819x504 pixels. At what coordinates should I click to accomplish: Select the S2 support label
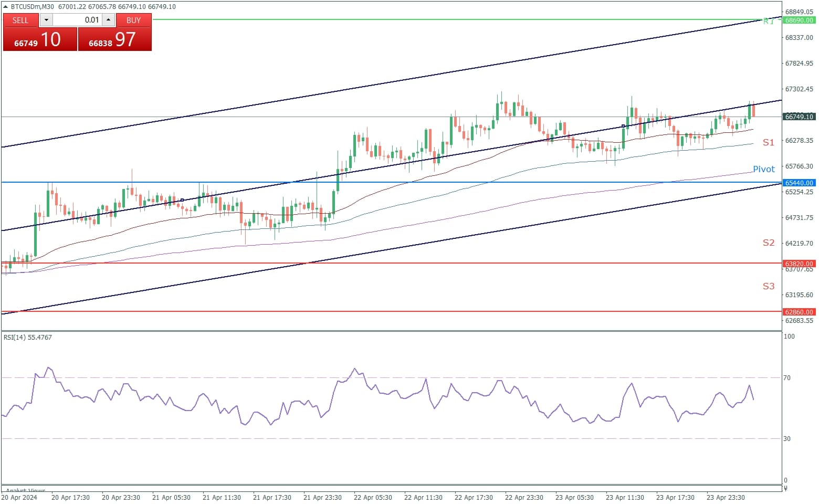[768, 243]
